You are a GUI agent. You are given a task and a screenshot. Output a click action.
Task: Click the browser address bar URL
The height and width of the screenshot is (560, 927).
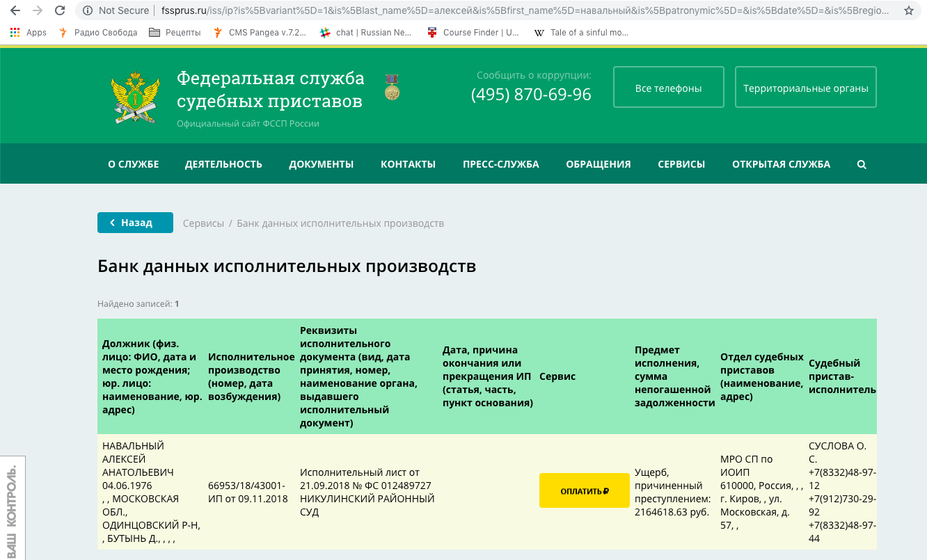point(487,10)
